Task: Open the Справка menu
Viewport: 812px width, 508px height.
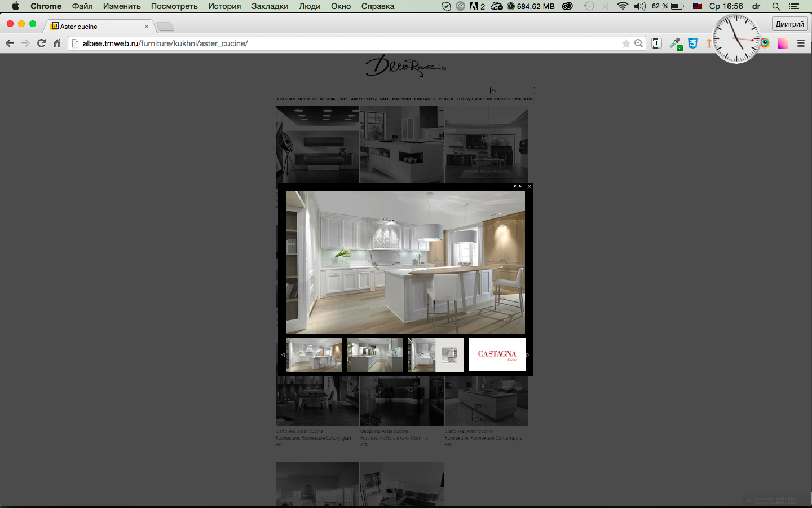Action: (378, 6)
